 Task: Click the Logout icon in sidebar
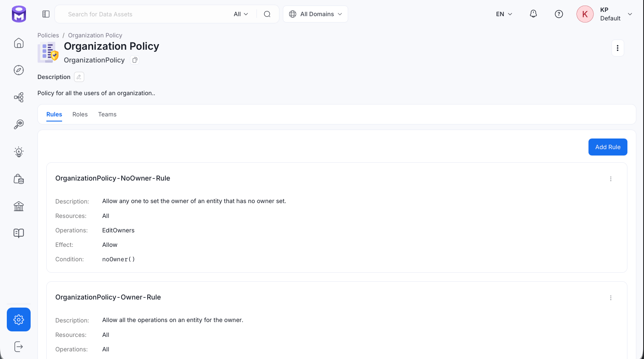(x=19, y=347)
